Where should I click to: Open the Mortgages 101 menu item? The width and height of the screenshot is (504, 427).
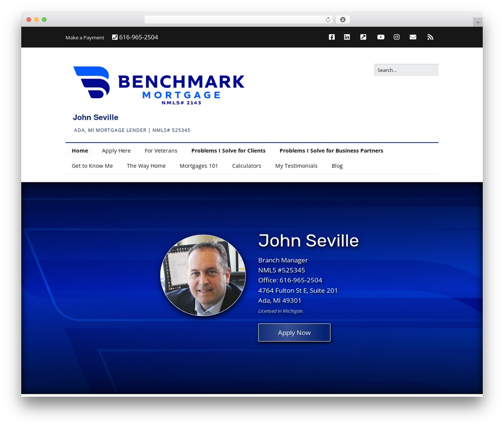(199, 166)
